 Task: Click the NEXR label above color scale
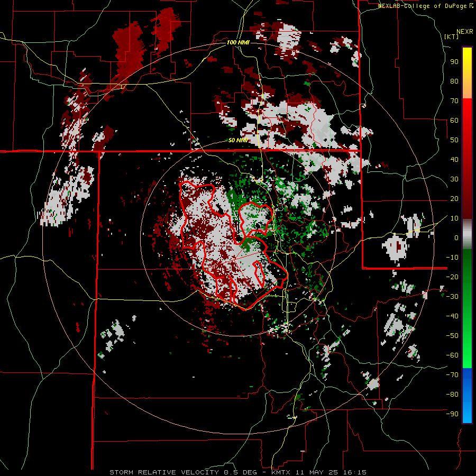465,32
